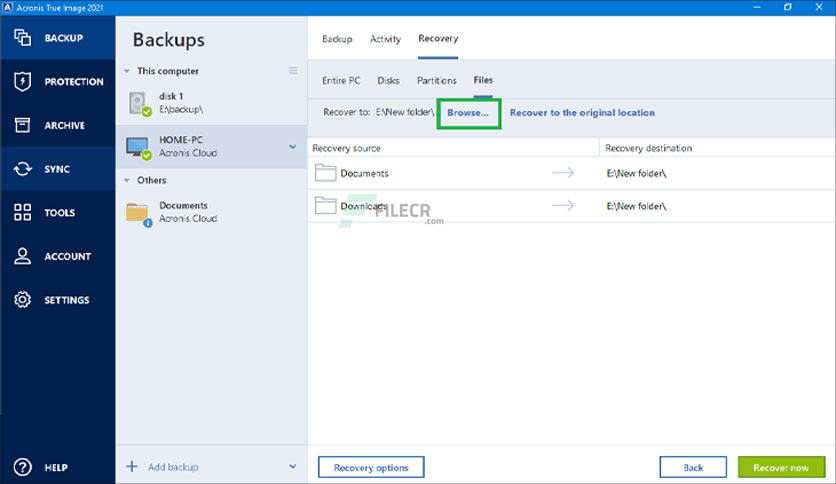Screen dimensions: 836x484
Task: Click the Recovery destination column header
Action: click(648, 148)
